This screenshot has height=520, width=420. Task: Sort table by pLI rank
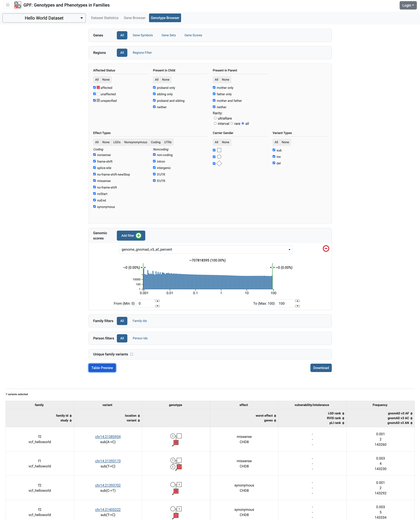343,423
